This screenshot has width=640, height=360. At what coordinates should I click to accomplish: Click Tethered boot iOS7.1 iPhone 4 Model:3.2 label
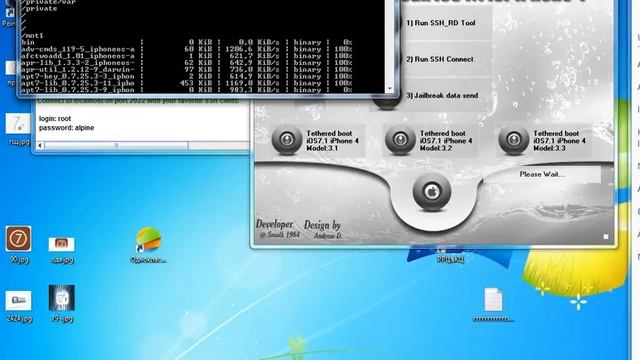[446, 140]
